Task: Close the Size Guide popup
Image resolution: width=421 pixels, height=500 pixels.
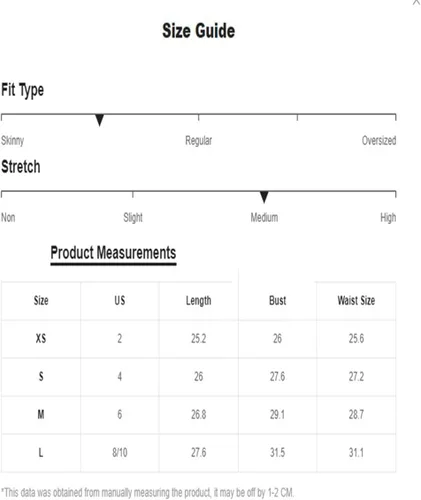Action: pos(417,2)
